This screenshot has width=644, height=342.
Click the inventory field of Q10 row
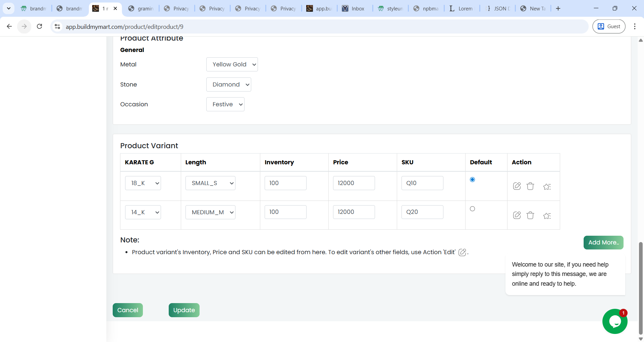(x=285, y=183)
